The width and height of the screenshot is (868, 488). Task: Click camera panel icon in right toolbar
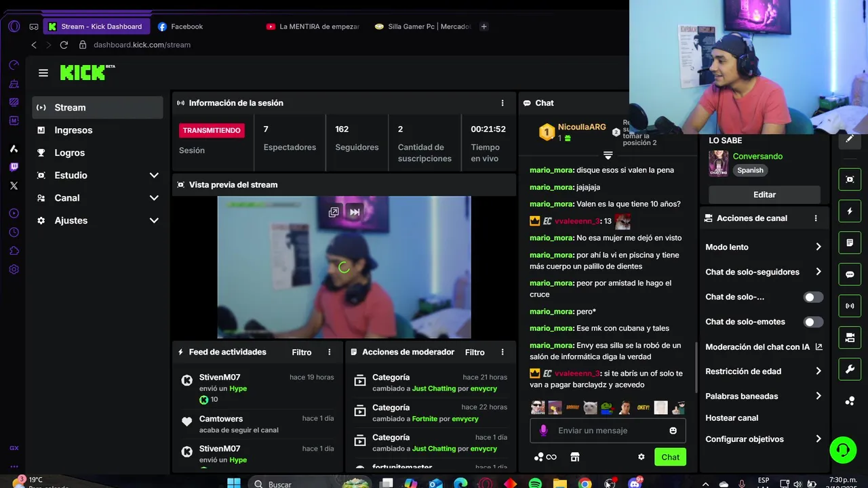(x=850, y=338)
